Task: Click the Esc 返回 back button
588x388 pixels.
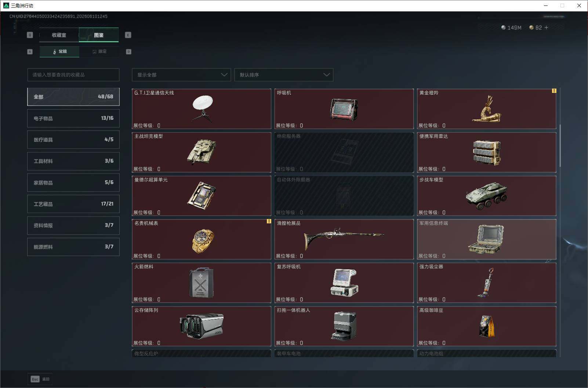Action: tap(40, 379)
